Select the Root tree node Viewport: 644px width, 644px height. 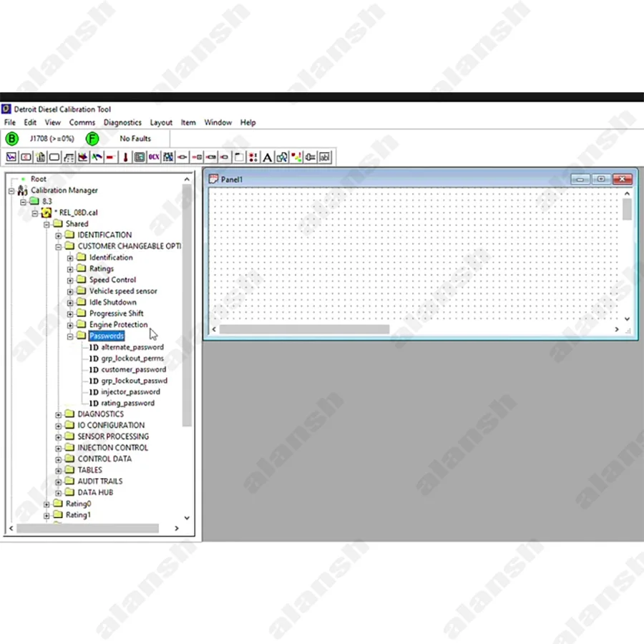coord(38,179)
